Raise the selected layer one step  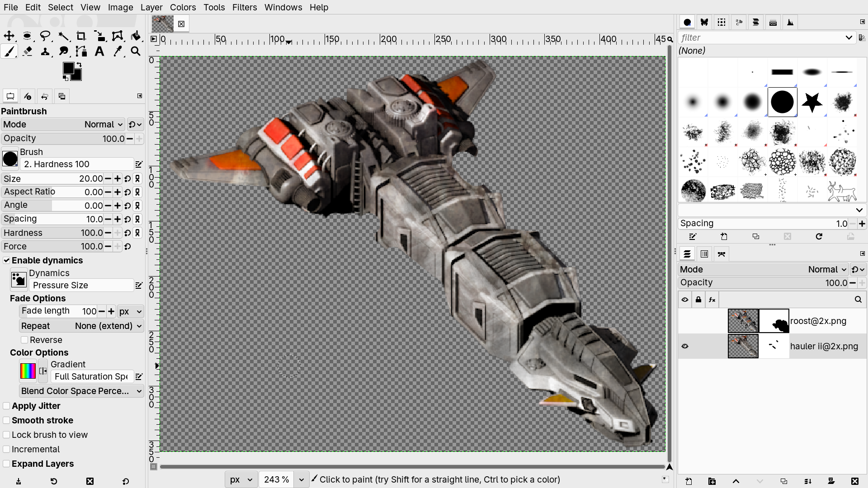pyautogui.click(x=736, y=481)
